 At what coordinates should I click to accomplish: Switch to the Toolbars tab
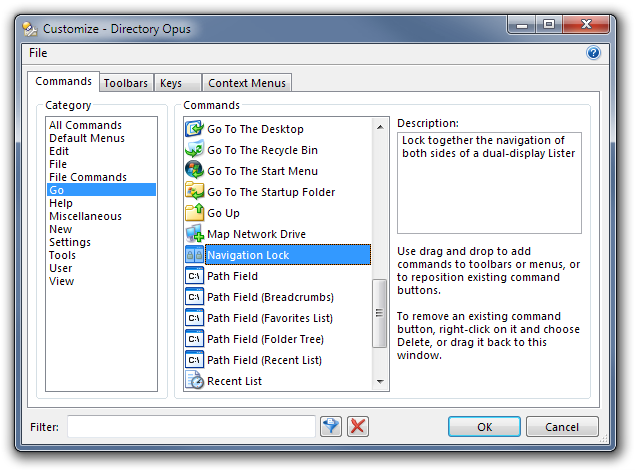[125, 83]
